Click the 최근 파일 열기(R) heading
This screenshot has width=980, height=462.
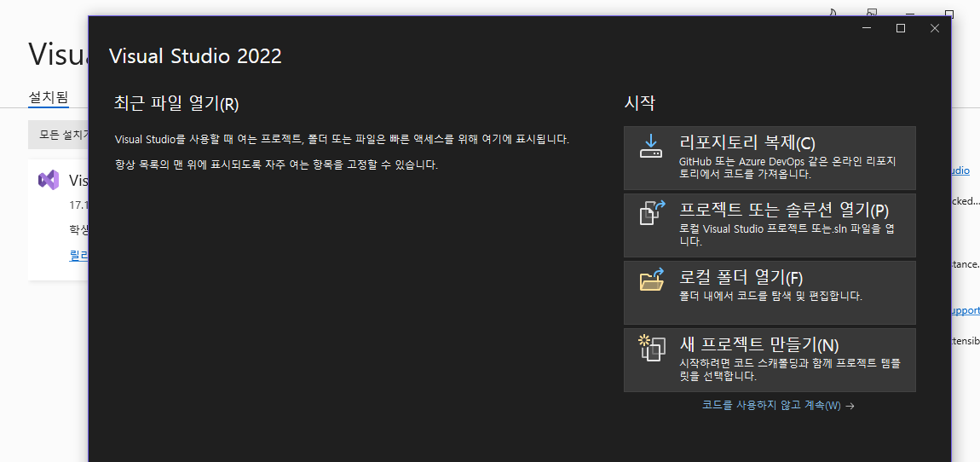pyautogui.click(x=176, y=103)
